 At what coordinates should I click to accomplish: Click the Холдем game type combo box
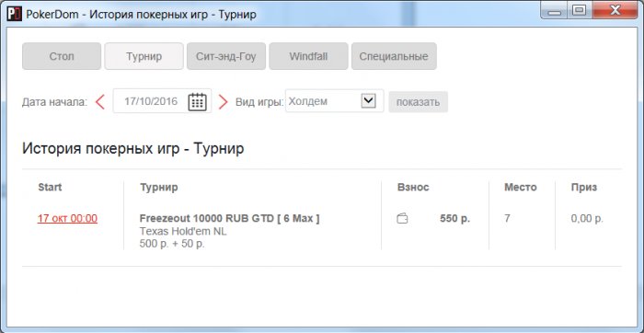[334, 101]
